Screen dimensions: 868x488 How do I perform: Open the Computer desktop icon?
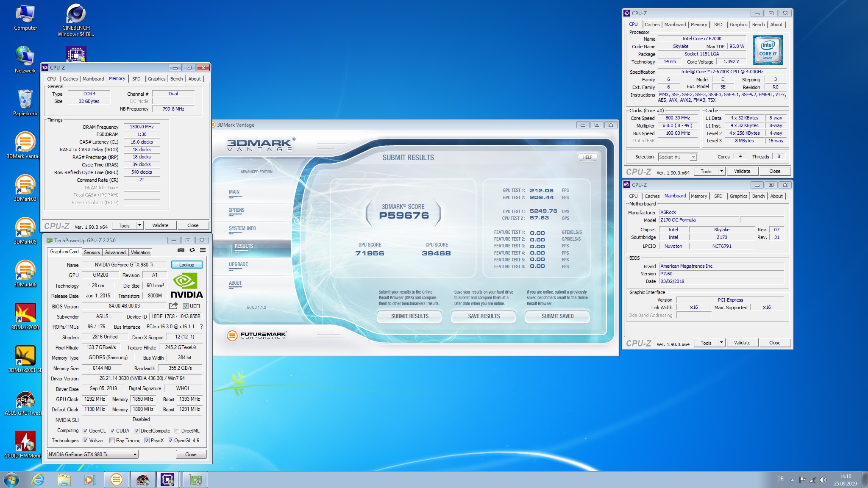pyautogui.click(x=25, y=18)
